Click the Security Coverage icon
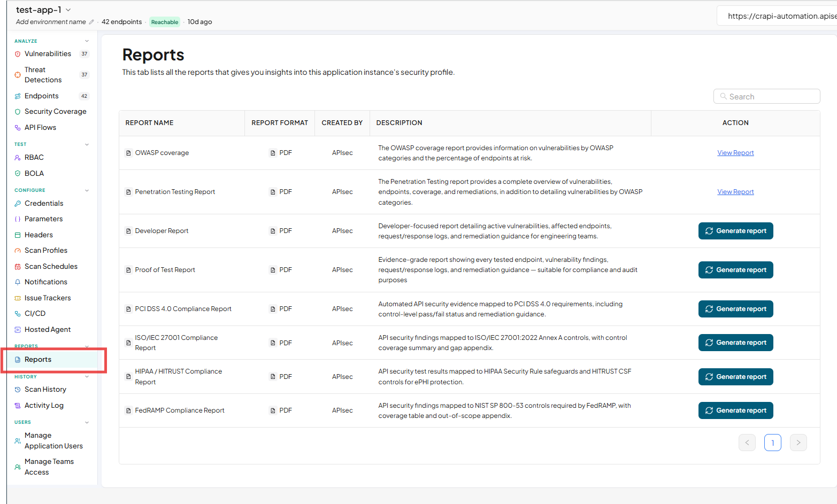Screen dimensions: 837x504 18,112
